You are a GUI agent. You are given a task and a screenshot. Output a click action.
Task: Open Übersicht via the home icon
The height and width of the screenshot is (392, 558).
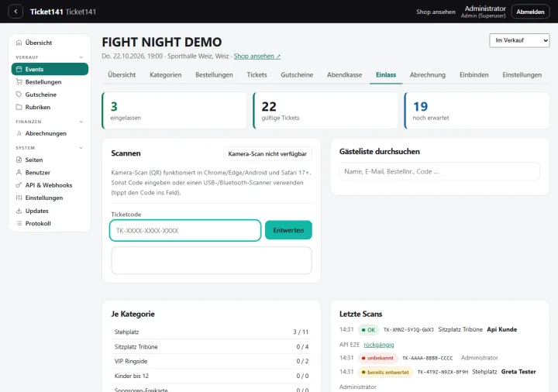(19, 43)
